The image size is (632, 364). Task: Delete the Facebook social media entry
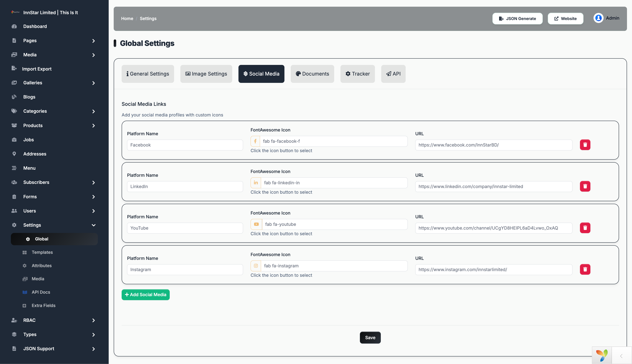[x=585, y=145]
